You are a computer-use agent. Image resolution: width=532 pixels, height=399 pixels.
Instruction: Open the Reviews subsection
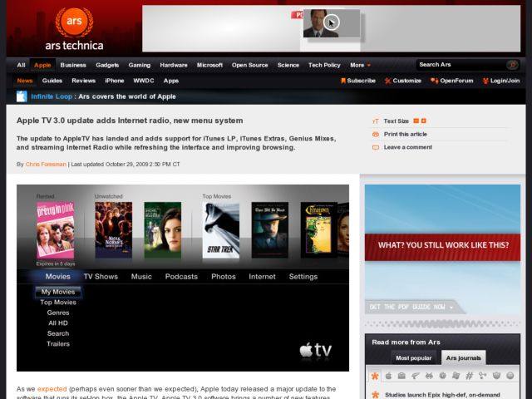83,81
